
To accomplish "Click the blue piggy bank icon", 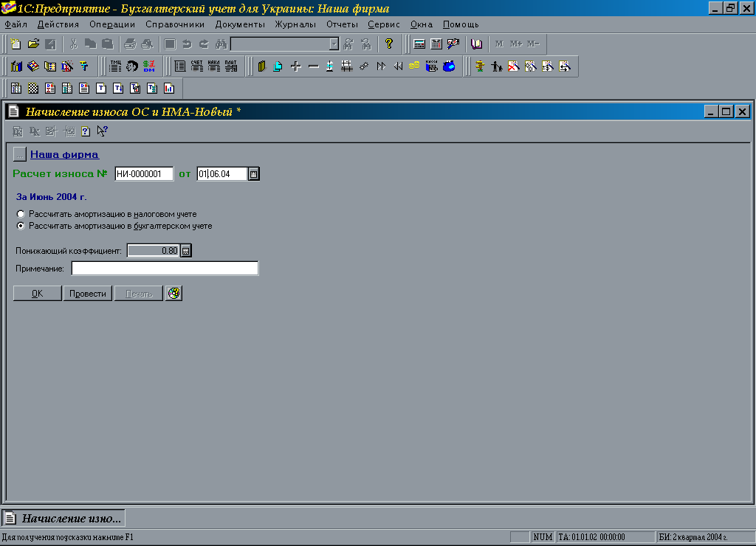I will pos(449,66).
